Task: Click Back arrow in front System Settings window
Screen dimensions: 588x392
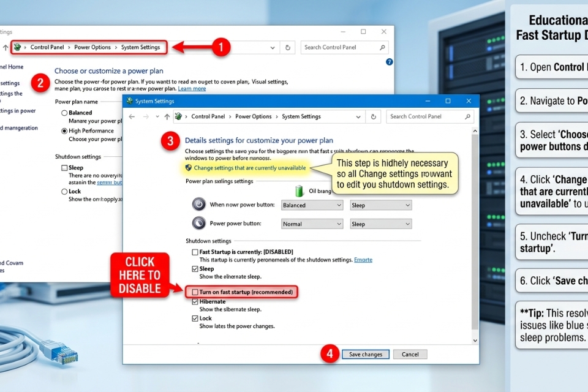Action: pos(132,116)
